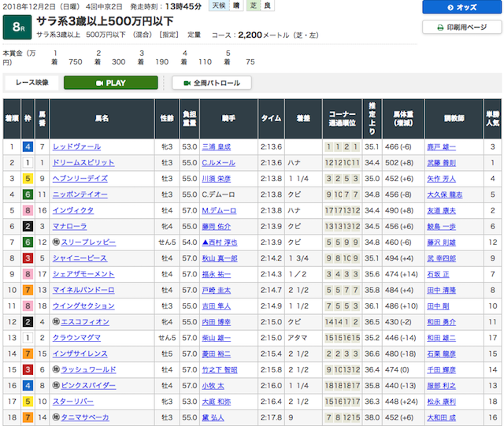Click green frame 6 badge in ニッポンテイオー row
504x426 pixels.
pyautogui.click(x=28, y=194)
